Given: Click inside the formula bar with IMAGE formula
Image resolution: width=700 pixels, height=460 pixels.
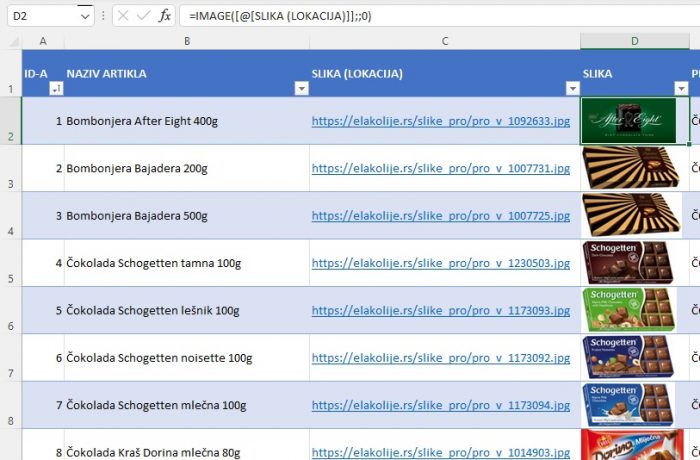Looking at the screenshot, I should [440, 16].
